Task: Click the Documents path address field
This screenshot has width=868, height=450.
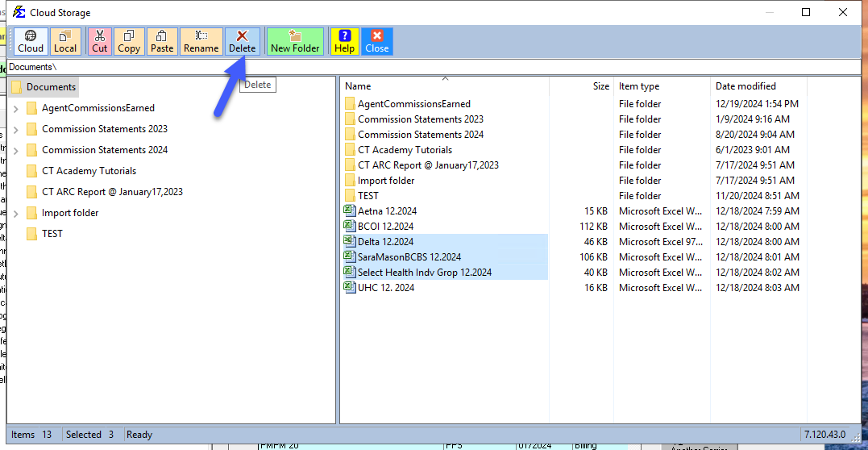Action: [x=434, y=66]
